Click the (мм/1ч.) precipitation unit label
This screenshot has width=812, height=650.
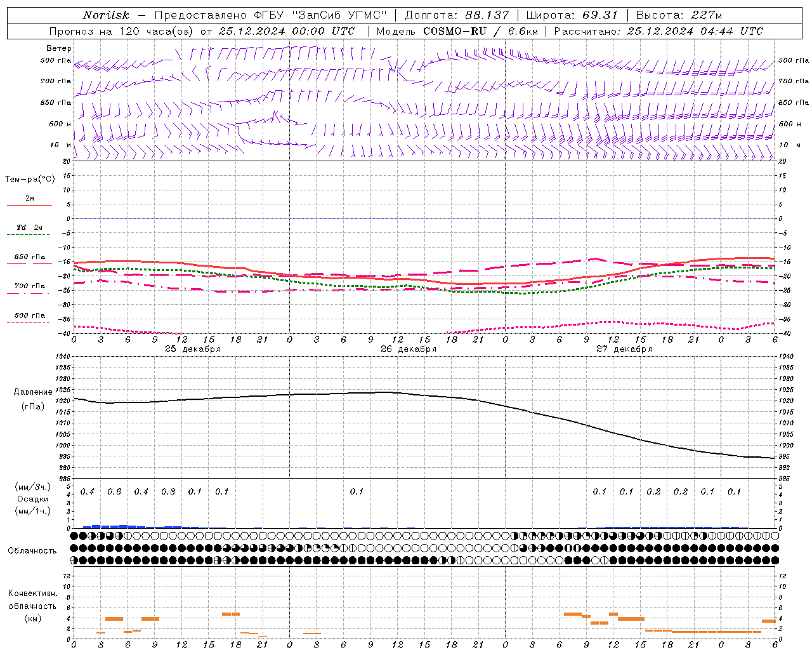(x=32, y=510)
